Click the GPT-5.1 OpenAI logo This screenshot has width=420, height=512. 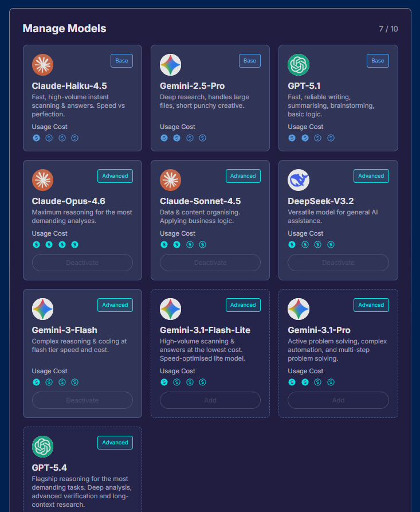(x=299, y=65)
